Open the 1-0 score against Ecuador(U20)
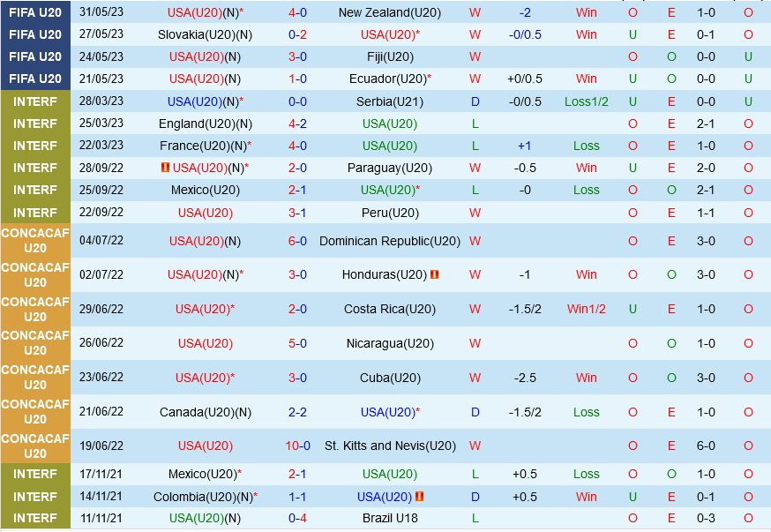The image size is (771, 532). click(x=297, y=79)
